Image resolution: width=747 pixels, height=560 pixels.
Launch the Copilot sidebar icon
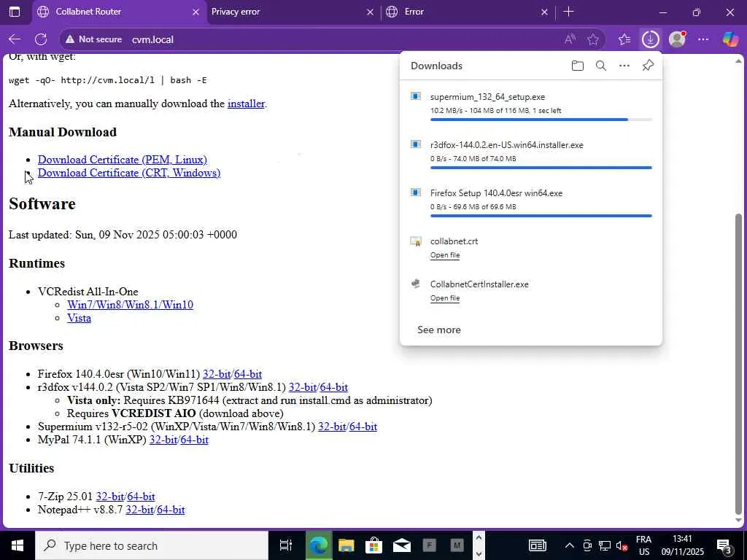click(x=730, y=39)
